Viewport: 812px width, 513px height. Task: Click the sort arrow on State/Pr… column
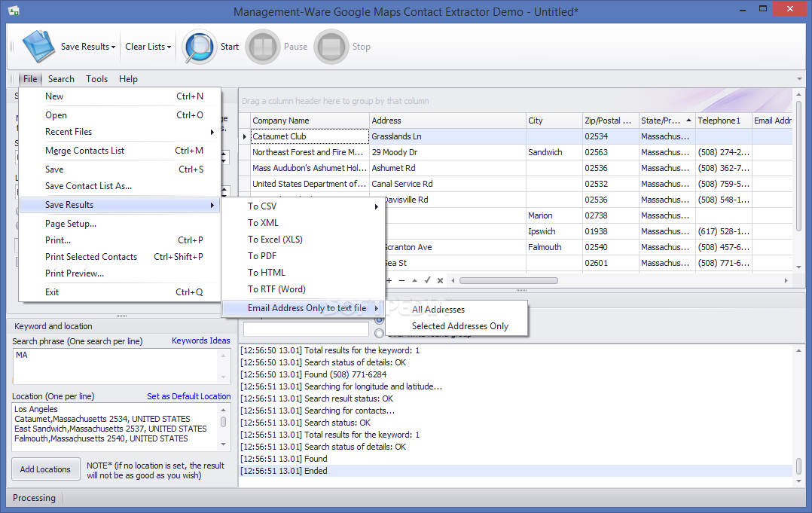[x=688, y=120]
